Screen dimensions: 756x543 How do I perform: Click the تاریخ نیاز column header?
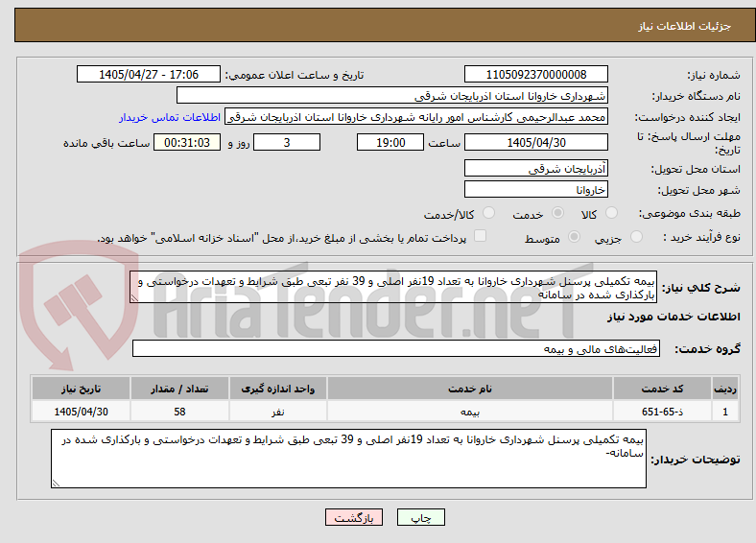coord(81,389)
